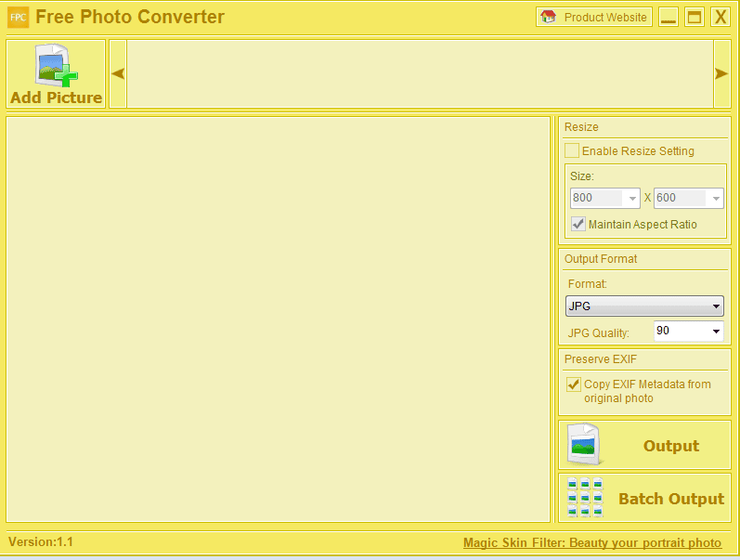
Task: Click the left thumbnail strip arrow
Action: coord(118,73)
